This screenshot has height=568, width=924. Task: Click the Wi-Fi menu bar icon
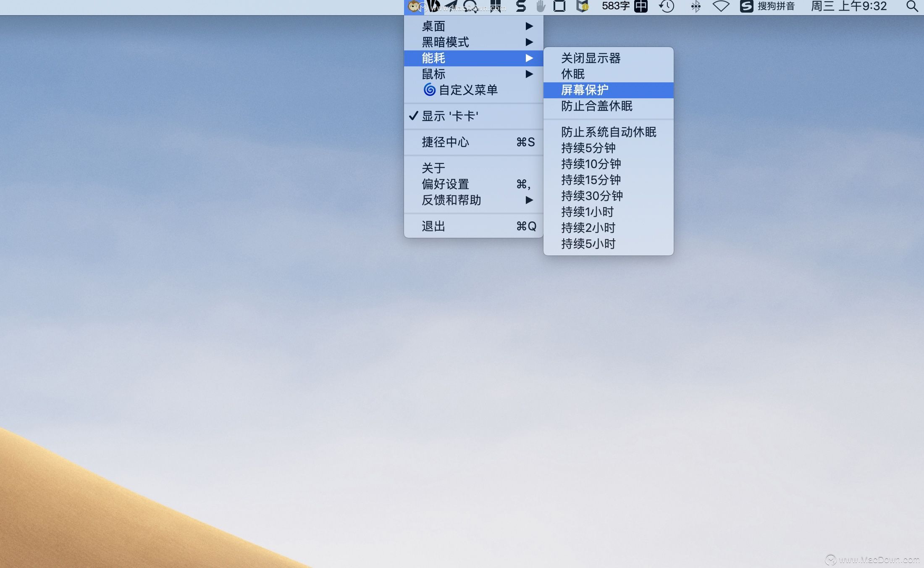click(721, 6)
